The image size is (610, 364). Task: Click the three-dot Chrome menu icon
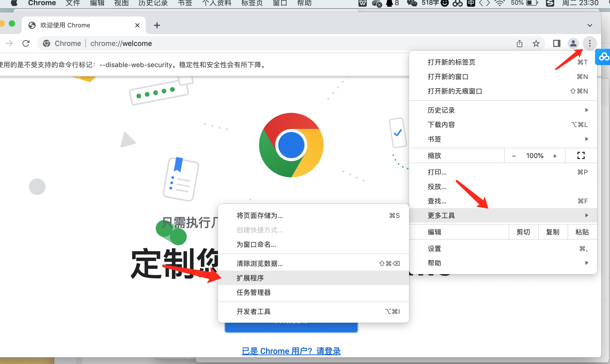(590, 43)
